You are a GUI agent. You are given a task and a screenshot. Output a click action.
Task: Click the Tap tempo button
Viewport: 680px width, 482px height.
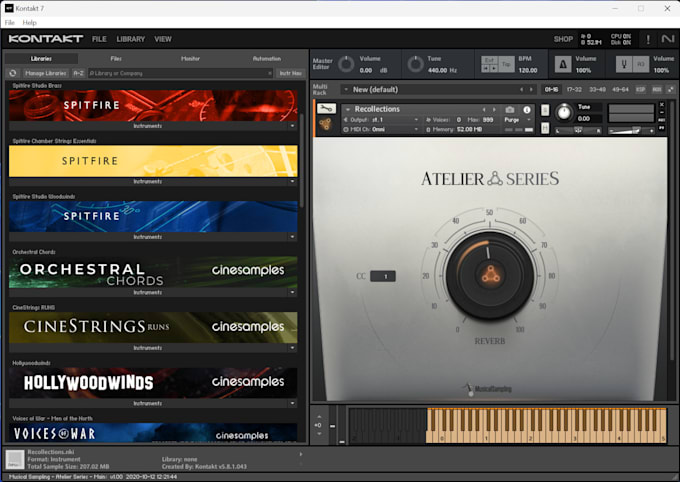506,64
